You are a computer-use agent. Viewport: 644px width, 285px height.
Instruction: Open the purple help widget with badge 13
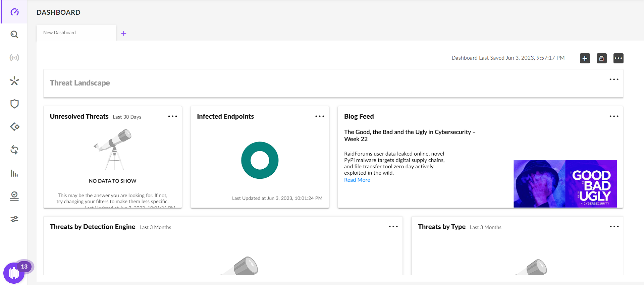pos(14,273)
